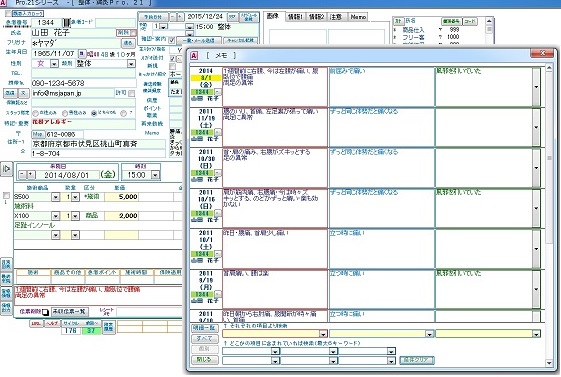Click the plus stepper beside visit date 2014/08/01
This screenshot has height=377, width=561.
pyautogui.click(x=31, y=175)
